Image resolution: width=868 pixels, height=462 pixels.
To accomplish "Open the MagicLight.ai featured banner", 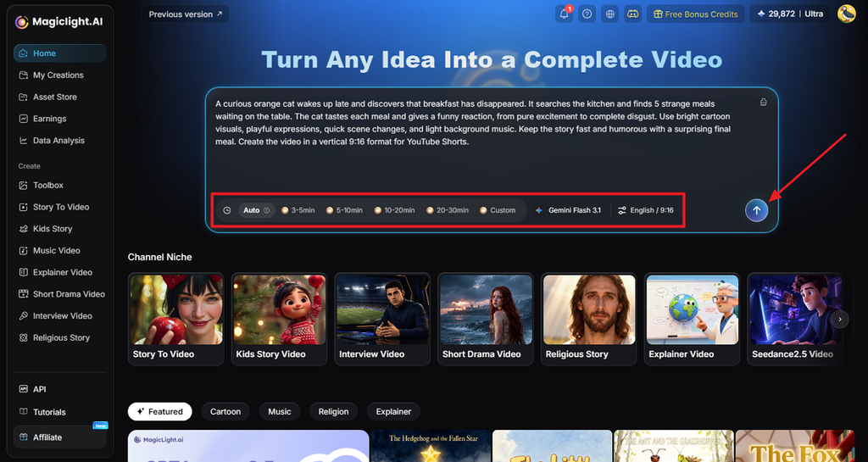I will coord(248,446).
